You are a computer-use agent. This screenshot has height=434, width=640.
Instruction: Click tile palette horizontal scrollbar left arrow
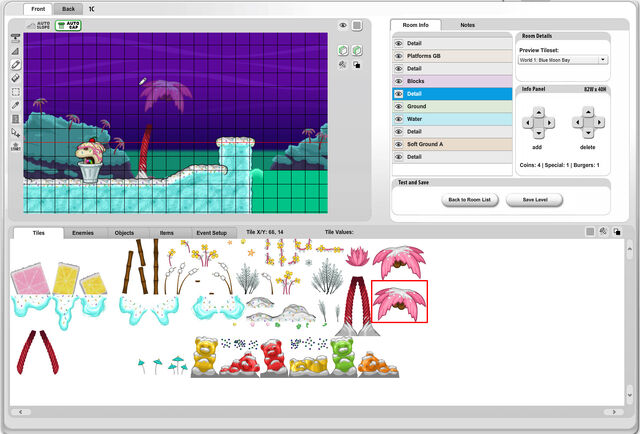(21, 412)
